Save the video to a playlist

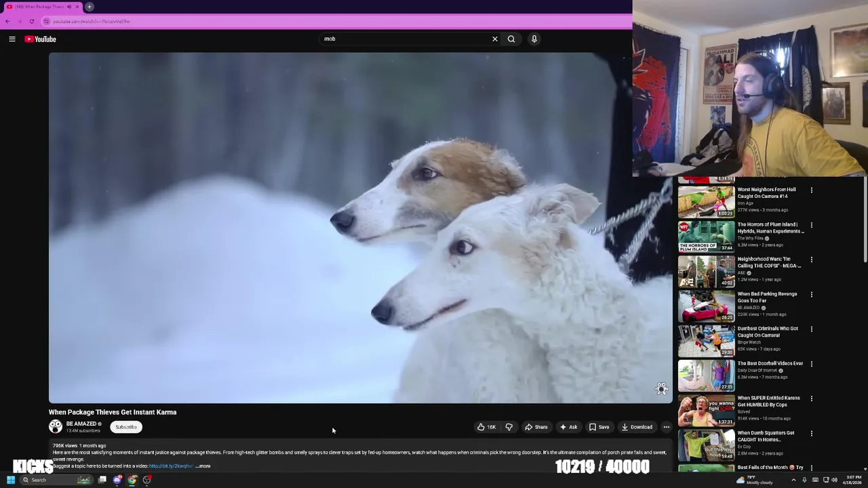point(599,427)
